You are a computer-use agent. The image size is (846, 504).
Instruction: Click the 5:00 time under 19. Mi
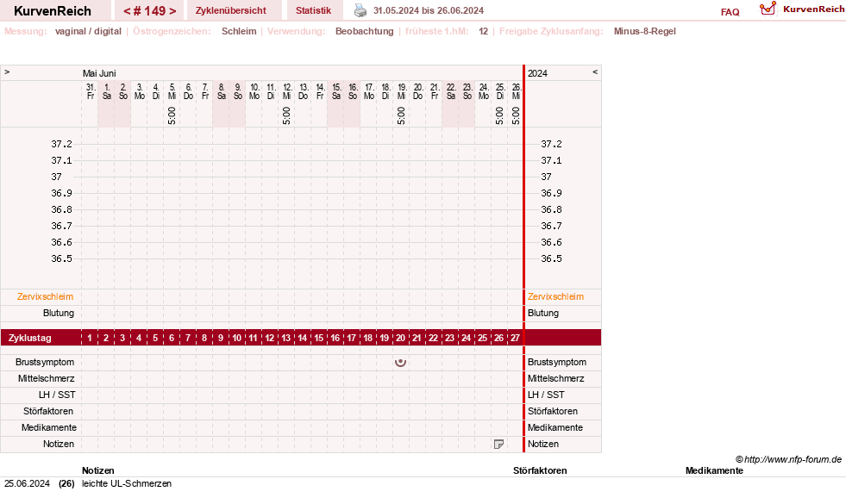click(x=401, y=115)
